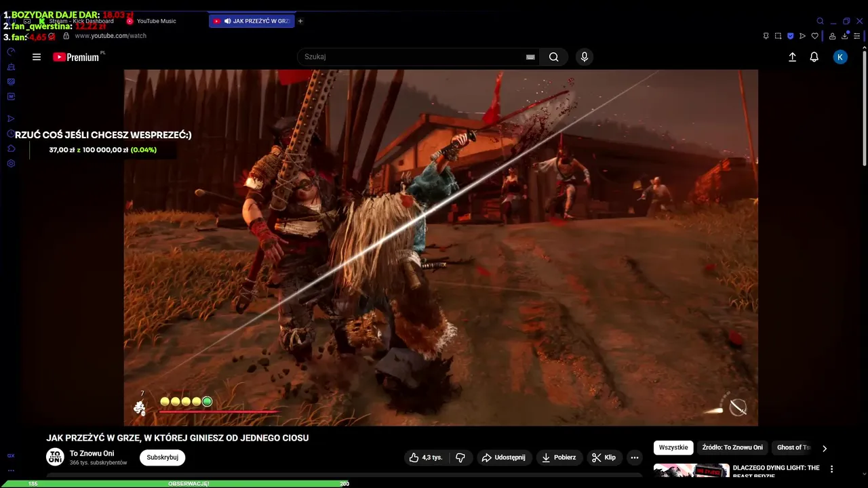Screen dimensions: 868x488
Task: Show more filter chips with right chevron
Action: (825, 448)
